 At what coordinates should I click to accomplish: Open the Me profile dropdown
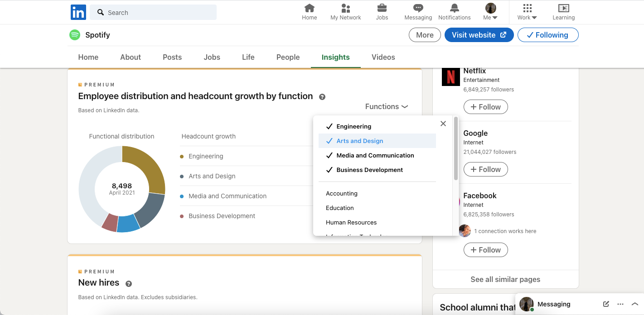[490, 12]
